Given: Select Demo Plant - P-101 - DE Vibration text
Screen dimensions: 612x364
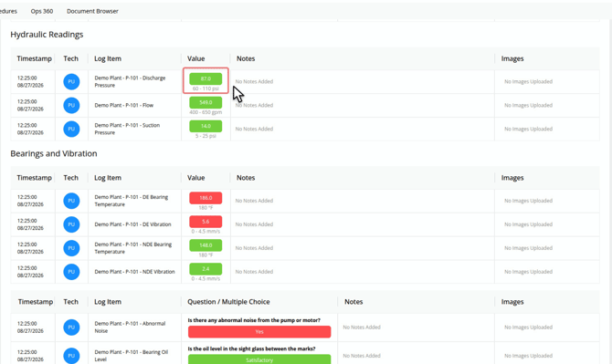Looking at the screenshot, I should (x=132, y=224).
